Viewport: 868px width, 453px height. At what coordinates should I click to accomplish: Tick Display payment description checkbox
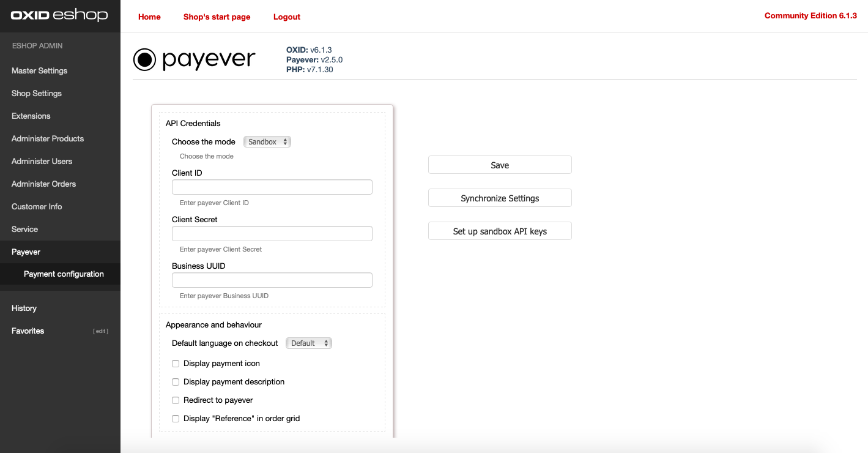pos(176,382)
